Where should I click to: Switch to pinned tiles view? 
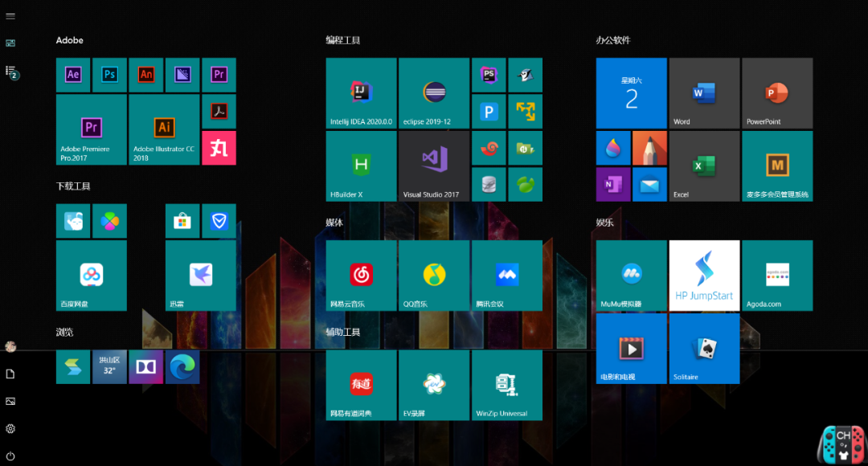click(x=10, y=43)
